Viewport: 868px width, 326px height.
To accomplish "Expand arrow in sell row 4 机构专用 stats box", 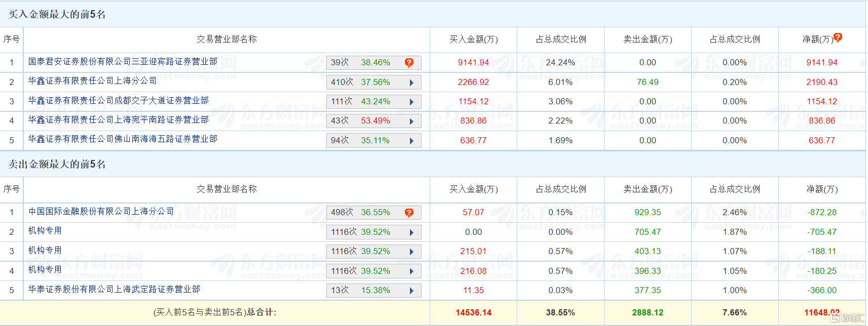I will pyautogui.click(x=411, y=271).
